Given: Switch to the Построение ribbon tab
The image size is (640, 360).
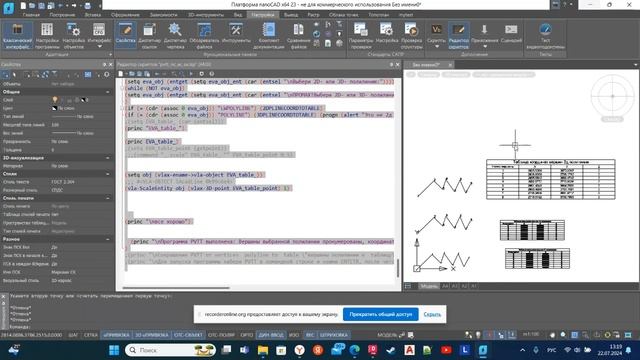Looking at the screenshot, I should coord(62,15).
